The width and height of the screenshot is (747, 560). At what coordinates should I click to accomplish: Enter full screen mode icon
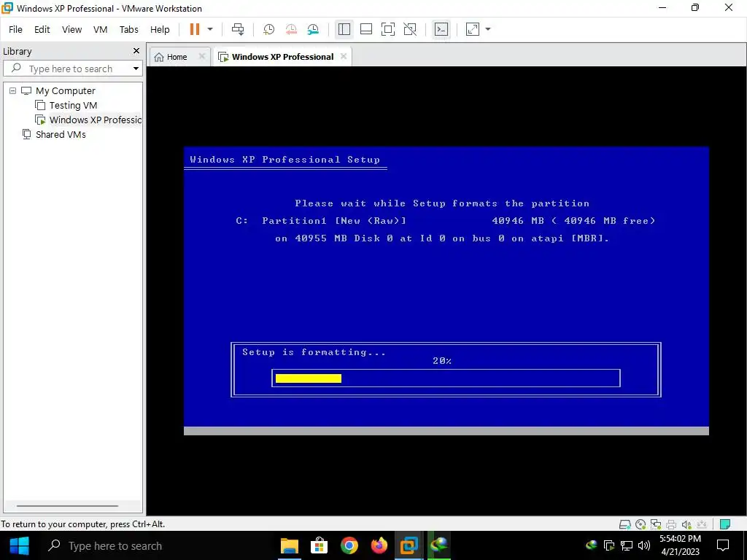coord(388,29)
